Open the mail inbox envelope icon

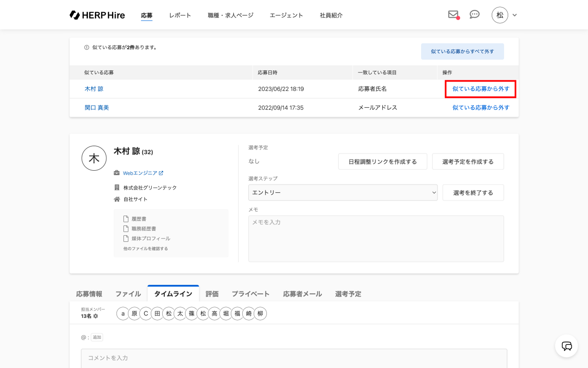453,14
